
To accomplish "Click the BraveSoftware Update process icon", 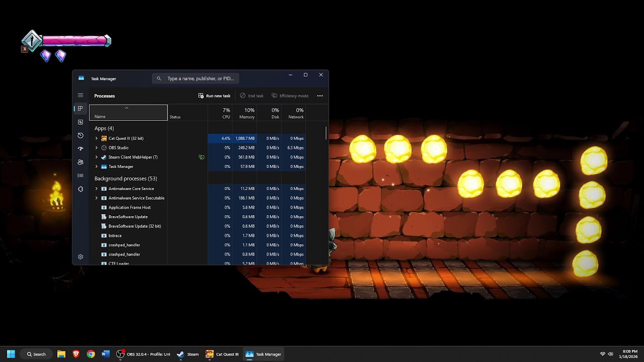I will 104,217.
